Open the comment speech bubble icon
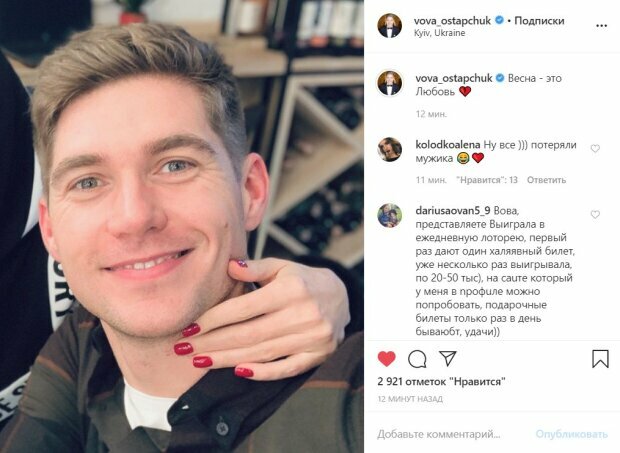 417,359
